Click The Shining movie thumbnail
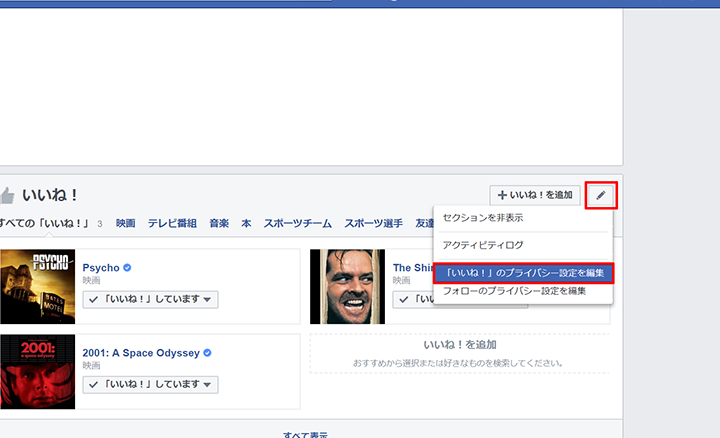The width and height of the screenshot is (720, 438). (347, 285)
